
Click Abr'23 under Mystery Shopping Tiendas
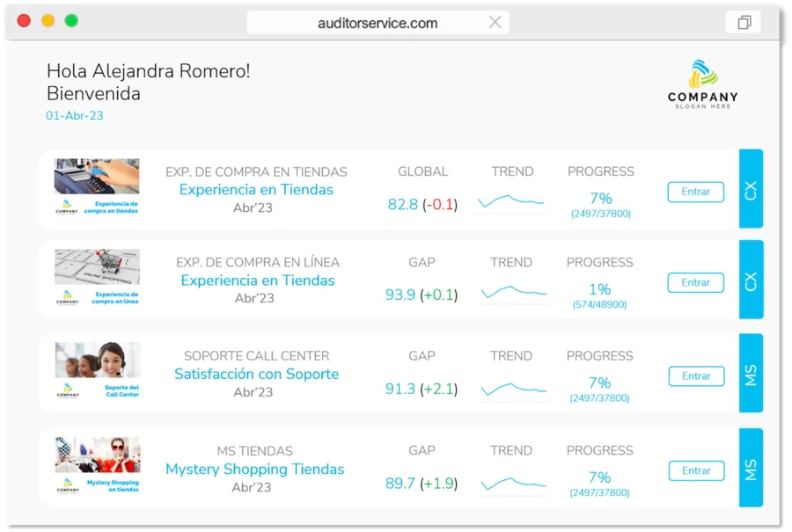252,487
